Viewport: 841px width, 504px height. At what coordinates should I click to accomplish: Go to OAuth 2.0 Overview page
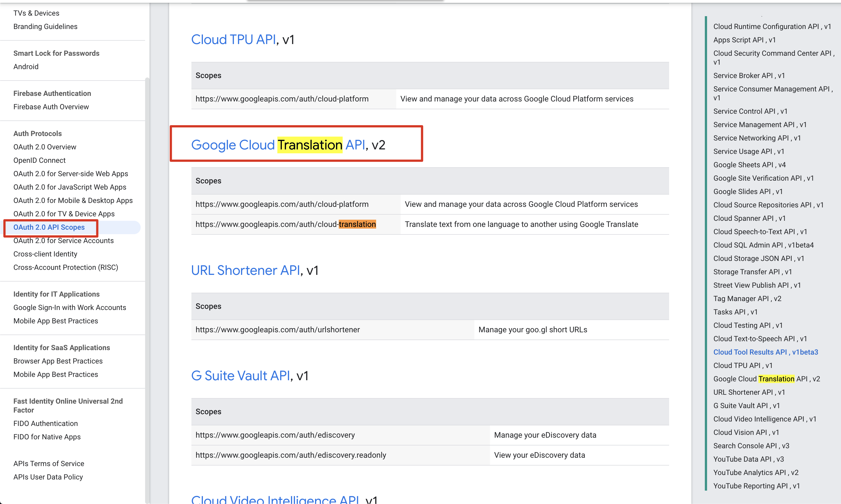pos(45,147)
